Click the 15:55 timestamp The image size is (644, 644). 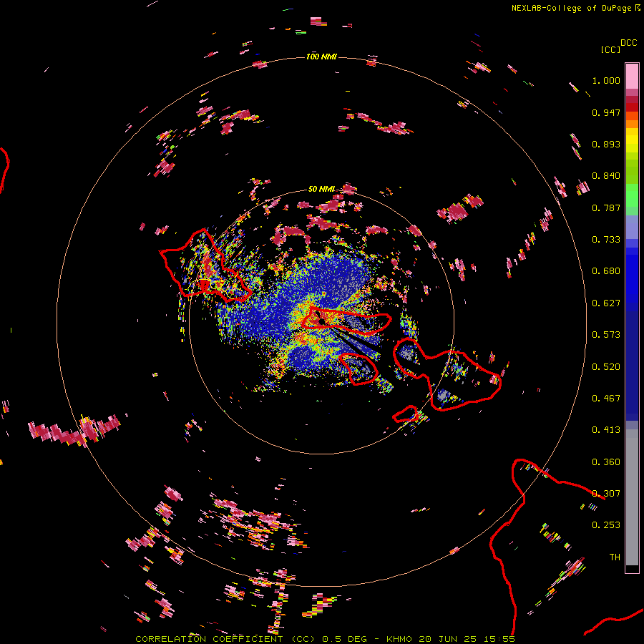pos(499,639)
